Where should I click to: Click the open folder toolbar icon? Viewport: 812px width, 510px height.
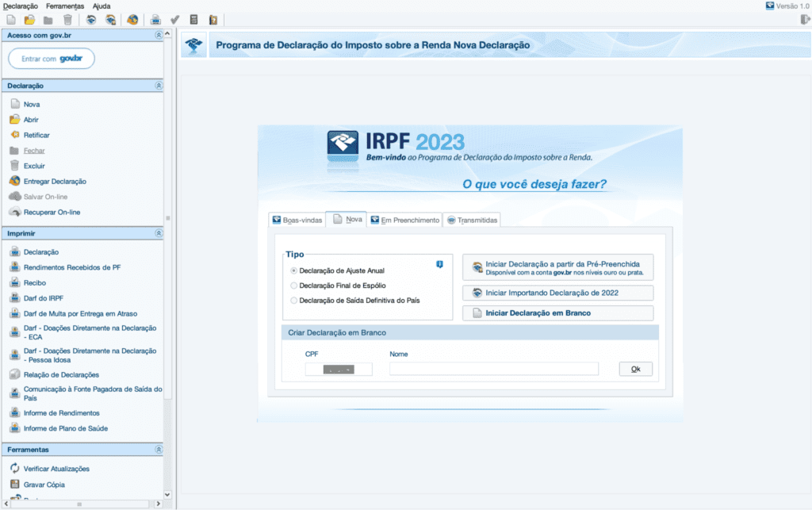[x=29, y=20]
